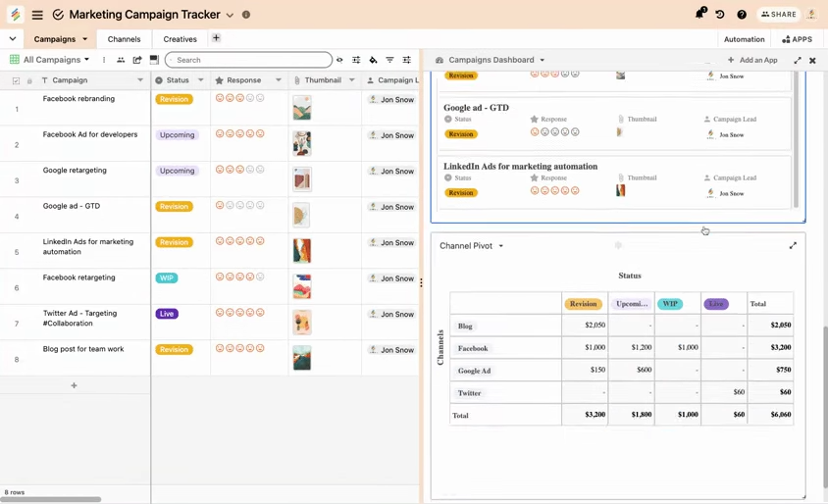Open activity history clock icon
Image resolution: width=828 pixels, height=504 pixels.
[x=720, y=15]
